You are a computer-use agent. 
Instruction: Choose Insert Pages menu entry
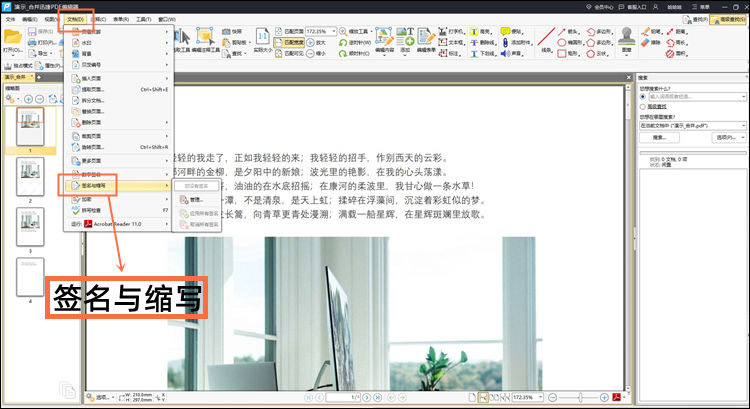120,78
